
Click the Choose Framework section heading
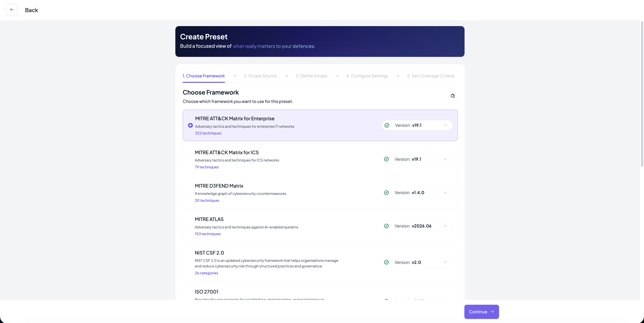(211, 92)
